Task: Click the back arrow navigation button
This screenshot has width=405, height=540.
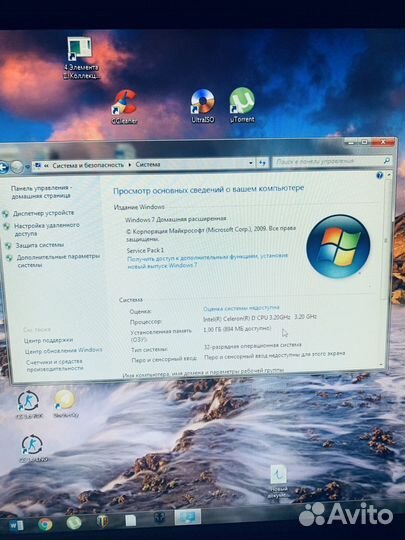Action: [3, 168]
